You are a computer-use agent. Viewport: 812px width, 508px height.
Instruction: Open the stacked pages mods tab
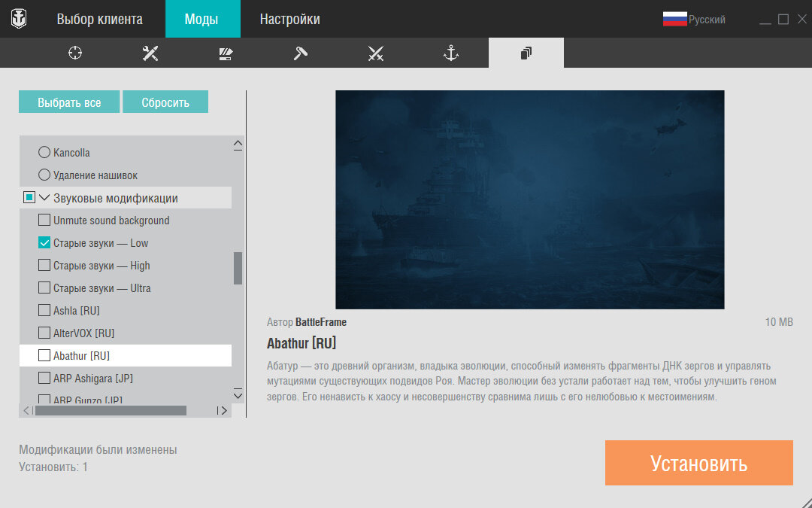pyautogui.click(x=526, y=53)
